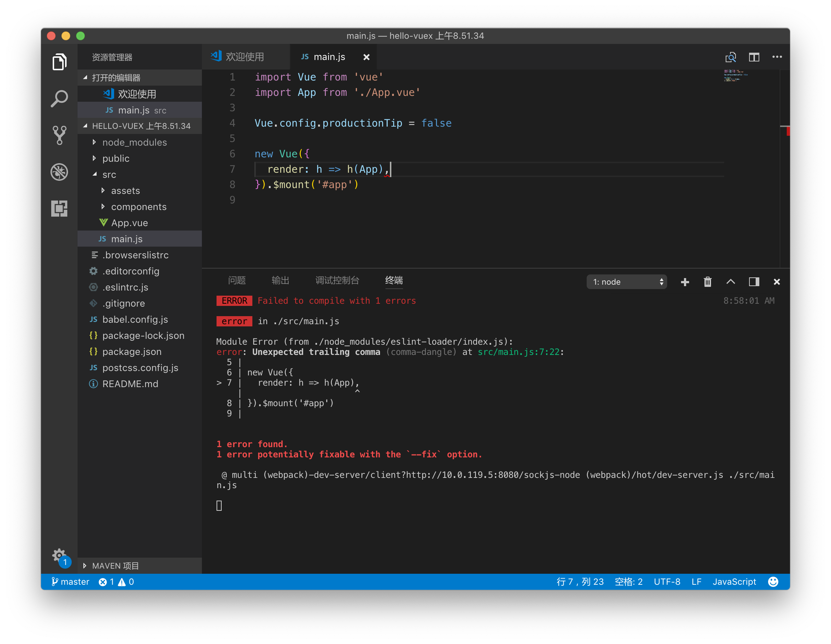Add a new terminal with plus icon

coord(685,282)
